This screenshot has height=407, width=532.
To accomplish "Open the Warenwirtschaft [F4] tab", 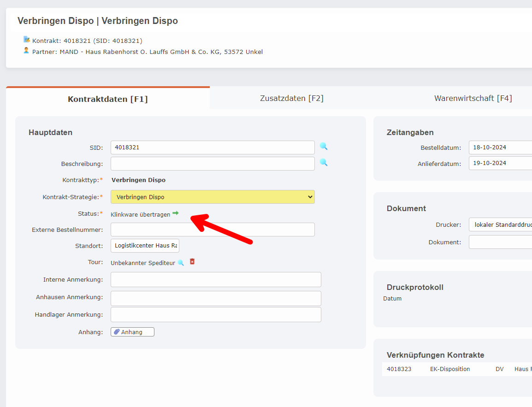I will 473,98.
